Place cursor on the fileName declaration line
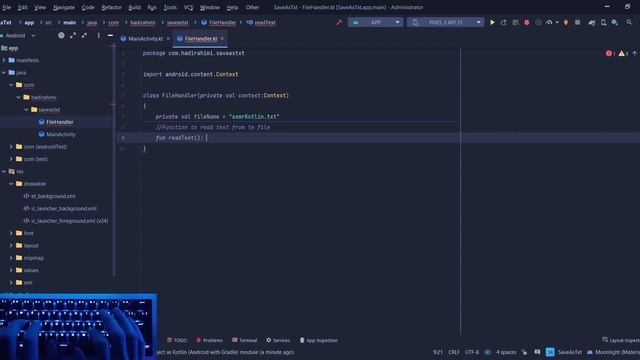640x360 pixels. pyautogui.click(x=218, y=117)
